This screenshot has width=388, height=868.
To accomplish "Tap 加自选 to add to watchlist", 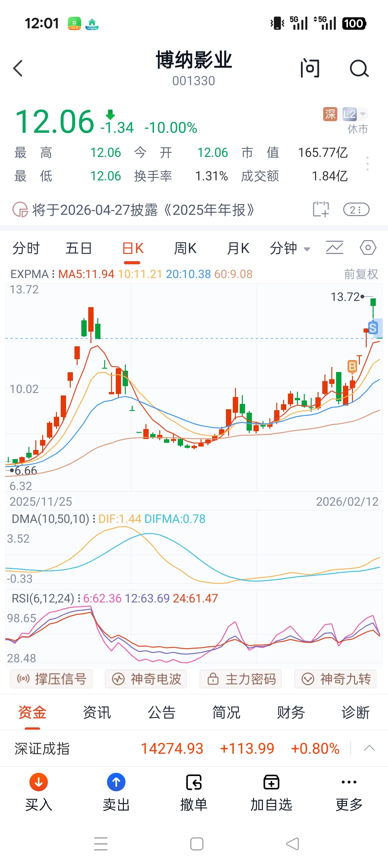I will tap(271, 792).
